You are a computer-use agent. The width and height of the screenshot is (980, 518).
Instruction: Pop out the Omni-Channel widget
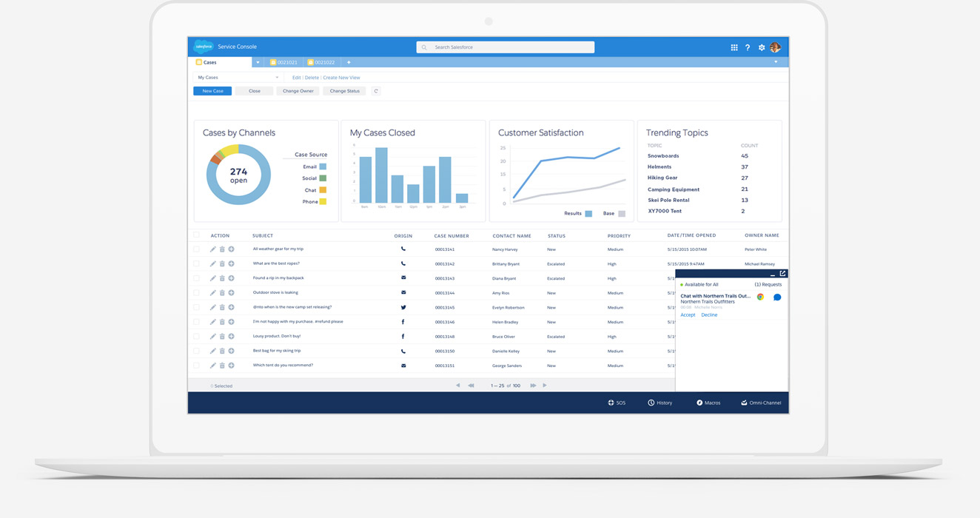(782, 274)
